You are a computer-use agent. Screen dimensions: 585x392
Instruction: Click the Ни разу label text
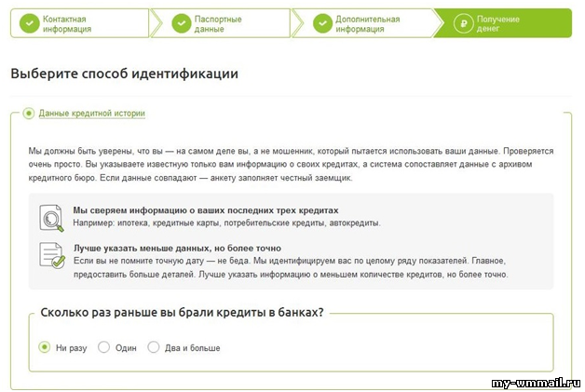click(x=71, y=348)
